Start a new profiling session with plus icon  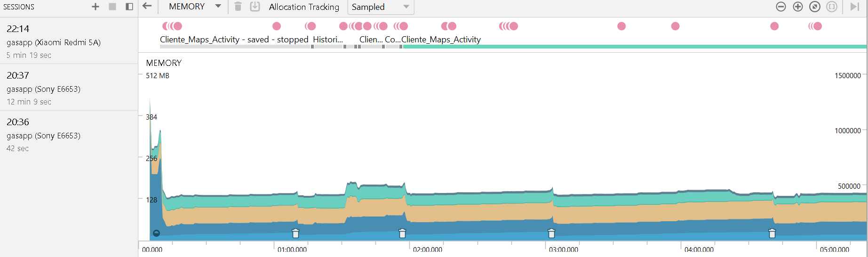96,7
